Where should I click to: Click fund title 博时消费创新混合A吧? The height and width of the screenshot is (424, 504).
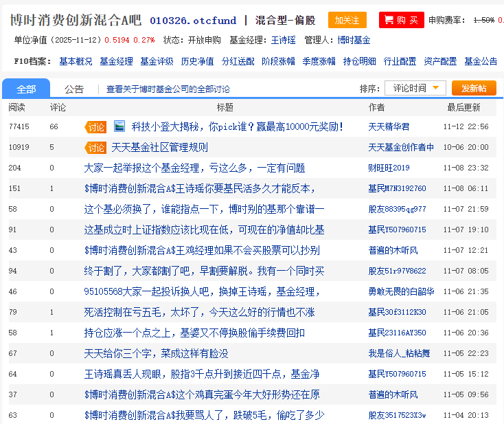pos(76,20)
